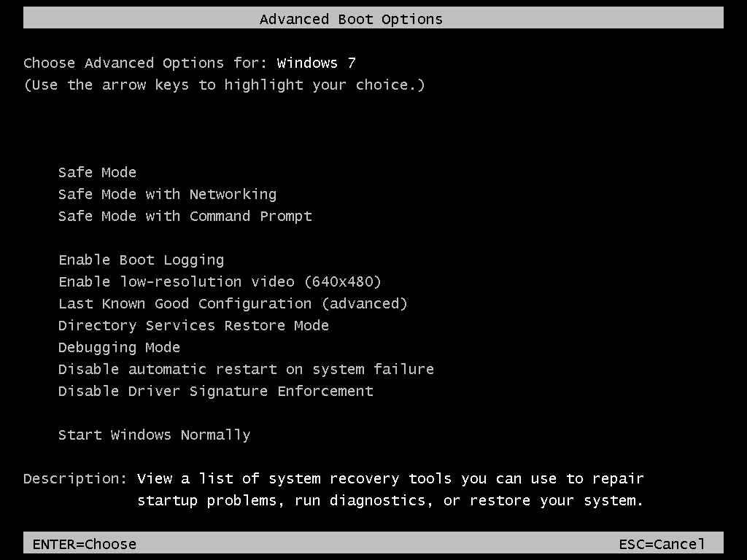Choose Safe Mode with Networking
Screen dimensions: 747x560
point(167,194)
